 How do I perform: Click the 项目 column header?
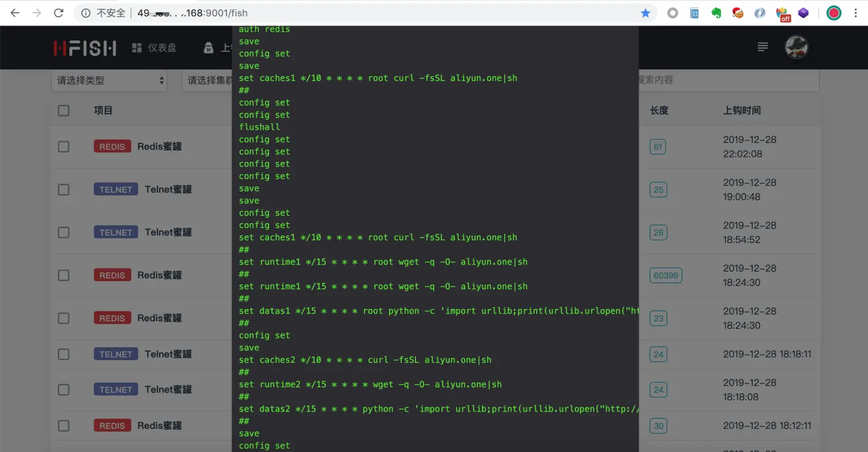pos(104,111)
